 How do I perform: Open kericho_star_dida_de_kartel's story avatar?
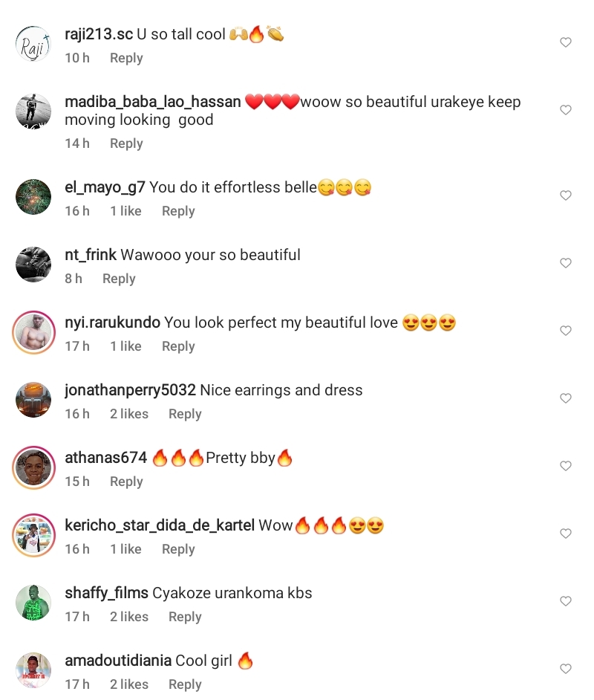pos(33,534)
